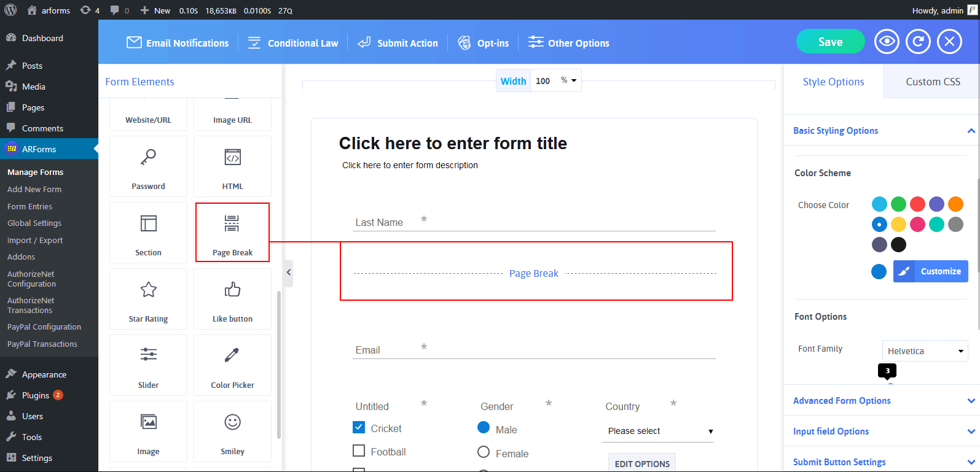Click the eye-shaped preview form icon
This screenshot has height=472, width=980.
click(887, 42)
